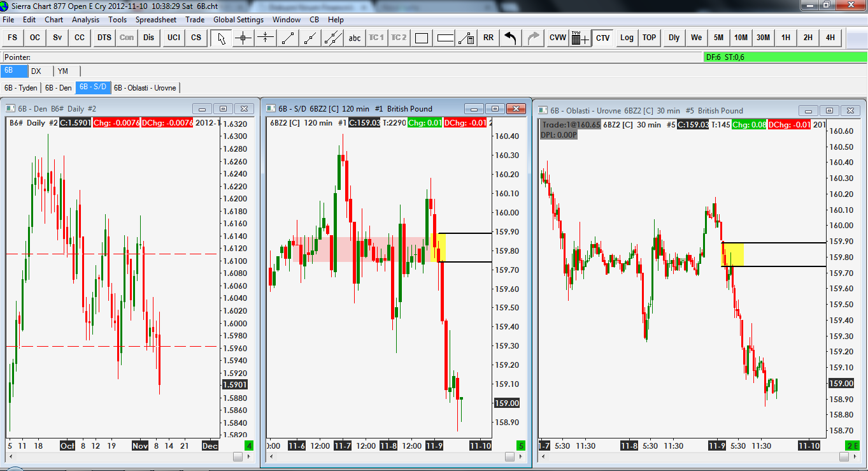Click the CS toolbar button
Screen dimensions: 868x471
click(x=196, y=38)
